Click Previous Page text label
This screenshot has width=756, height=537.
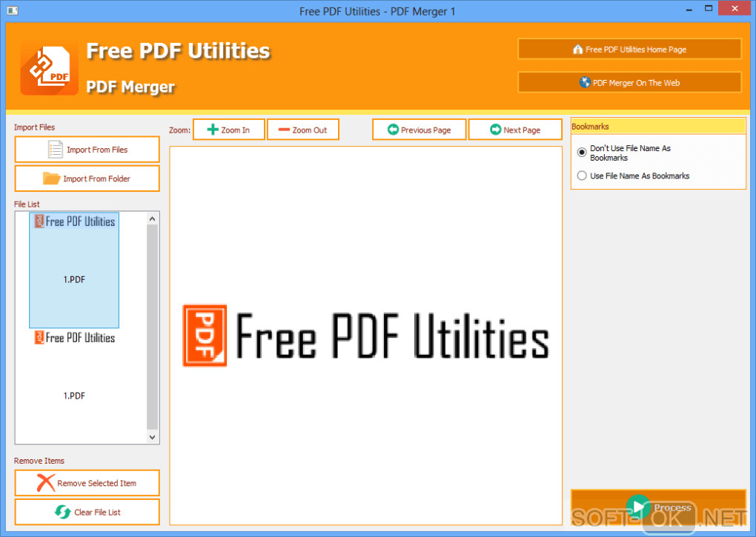tap(425, 130)
